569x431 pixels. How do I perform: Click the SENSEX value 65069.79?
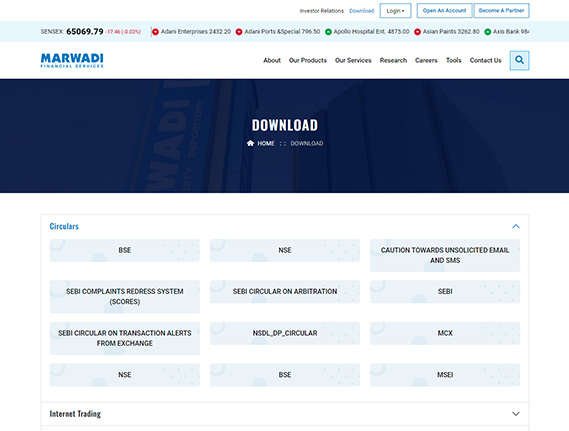pyautogui.click(x=85, y=32)
